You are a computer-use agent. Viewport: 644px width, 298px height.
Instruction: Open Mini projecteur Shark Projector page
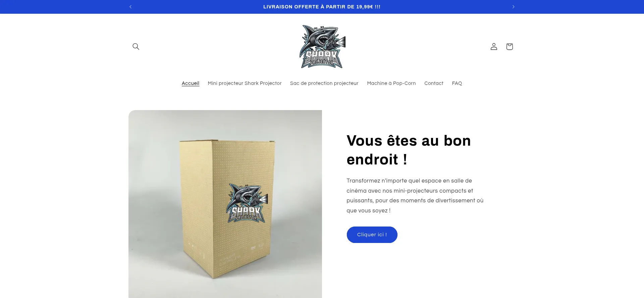(x=245, y=83)
